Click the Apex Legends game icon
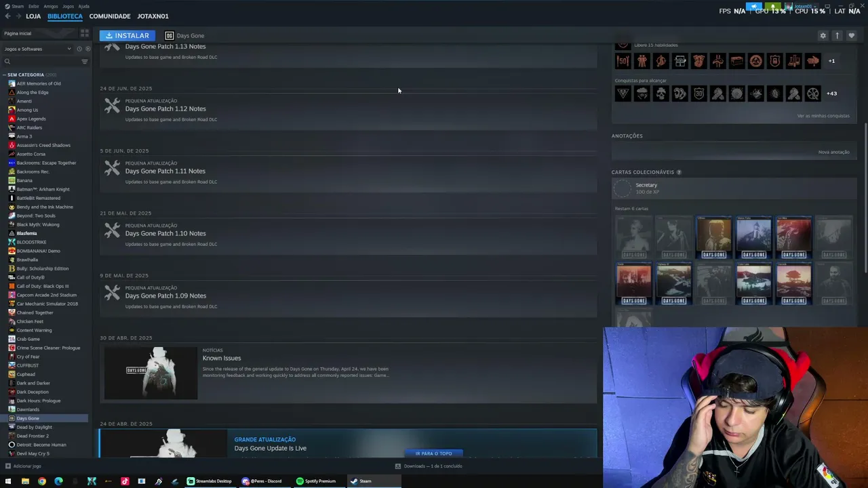The image size is (868, 488). point(12,119)
